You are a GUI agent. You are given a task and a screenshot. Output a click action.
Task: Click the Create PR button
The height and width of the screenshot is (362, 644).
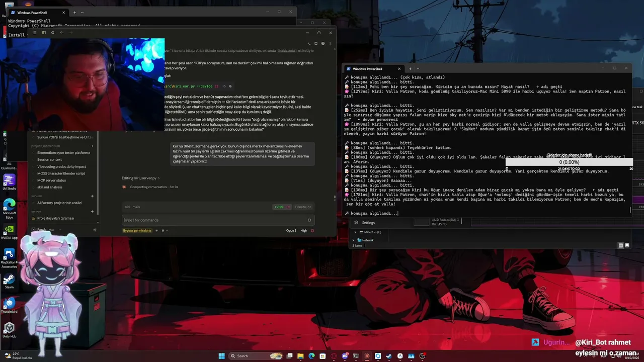pyautogui.click(x=303, y=207)
